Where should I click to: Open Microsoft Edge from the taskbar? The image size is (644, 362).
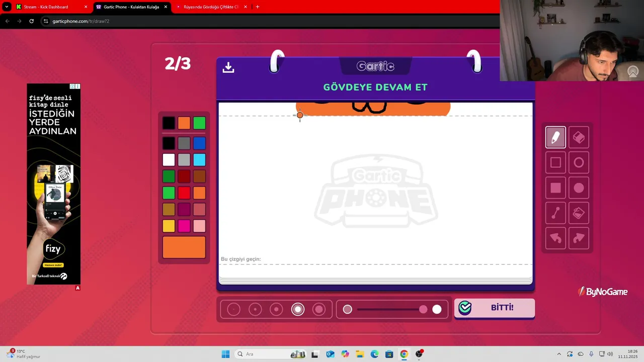click(x=374, y=354)
